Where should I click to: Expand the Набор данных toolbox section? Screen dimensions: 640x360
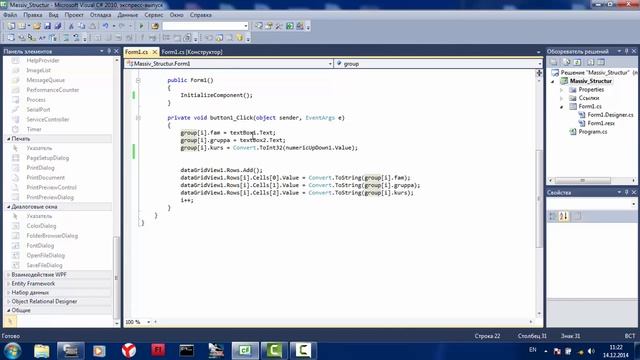[9, 293]
